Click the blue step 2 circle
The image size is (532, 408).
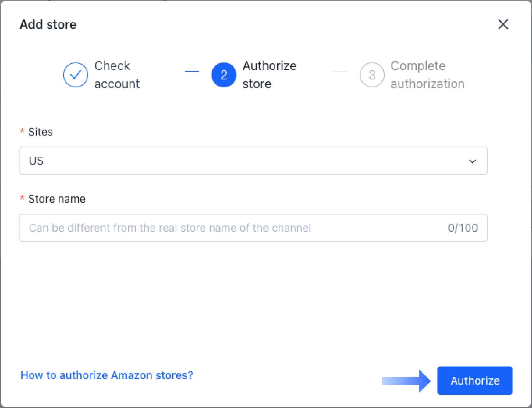click(224, 75)
